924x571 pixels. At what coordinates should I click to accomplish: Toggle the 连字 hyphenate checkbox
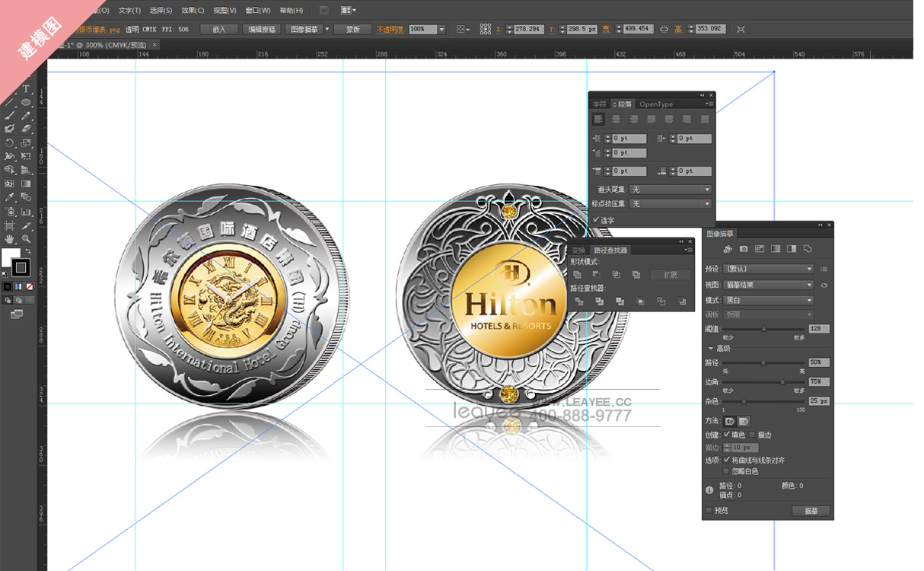pyautogui.click(x=596, y=220)
